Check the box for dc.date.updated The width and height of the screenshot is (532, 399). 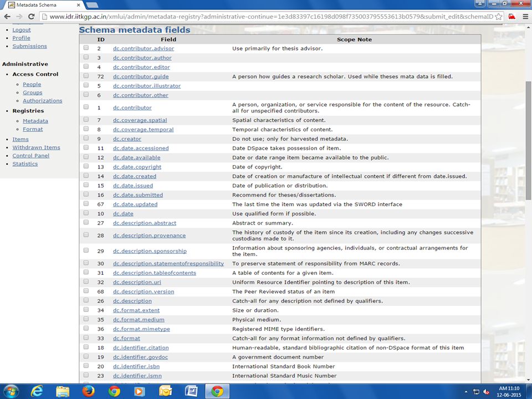tap(86, 203)
